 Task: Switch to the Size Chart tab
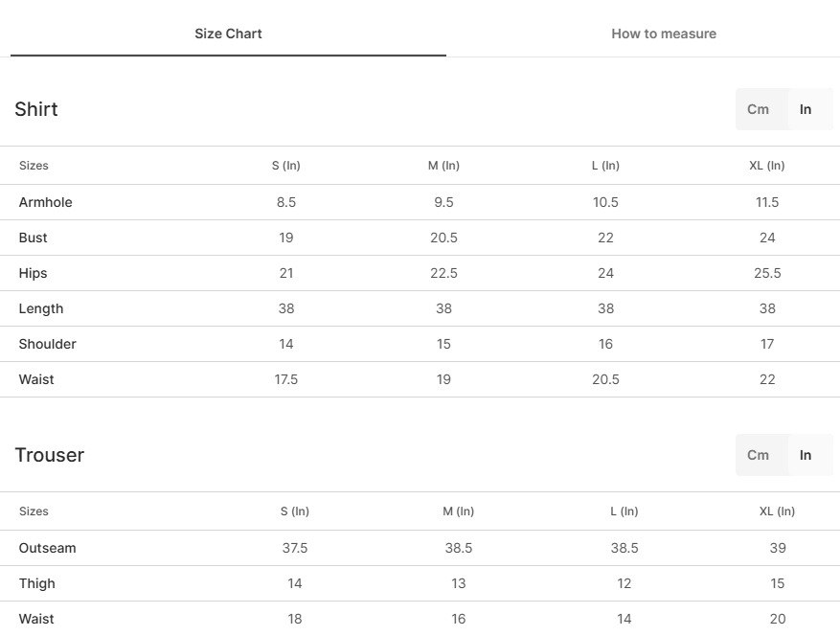[228, 34]
